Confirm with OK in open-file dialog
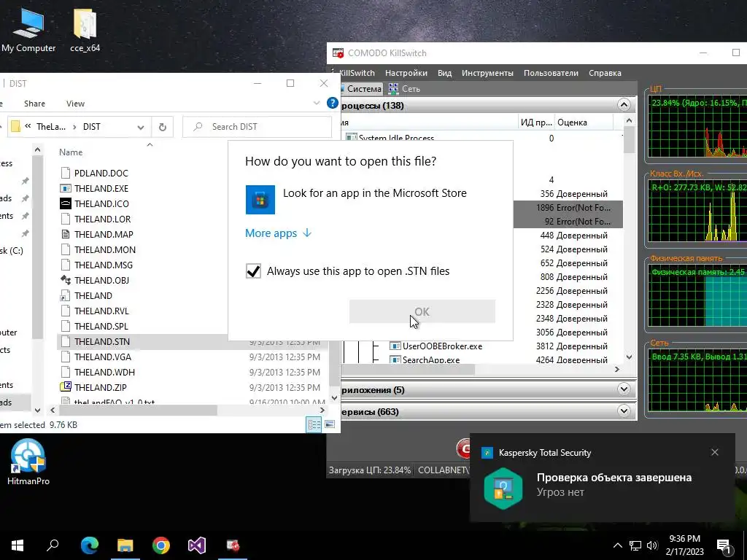 click(x=422, y=311)
